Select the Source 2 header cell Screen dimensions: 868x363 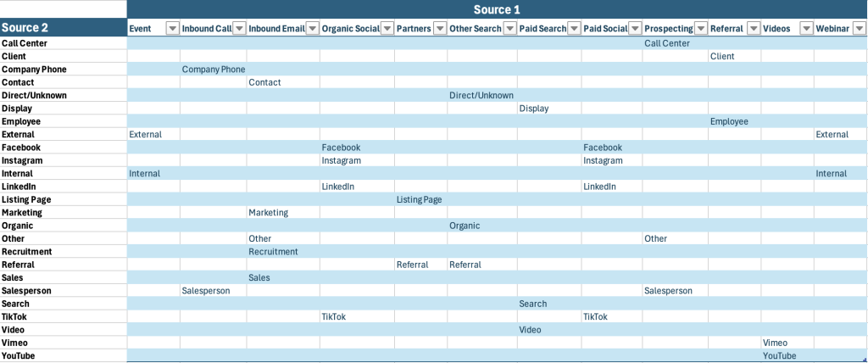coord(64,28)
